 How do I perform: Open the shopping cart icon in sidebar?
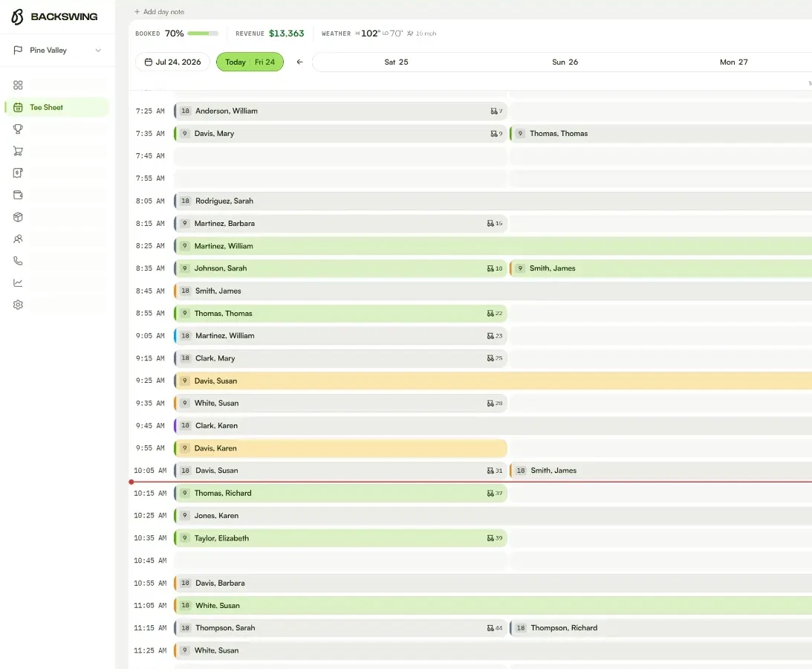point(18,152)
